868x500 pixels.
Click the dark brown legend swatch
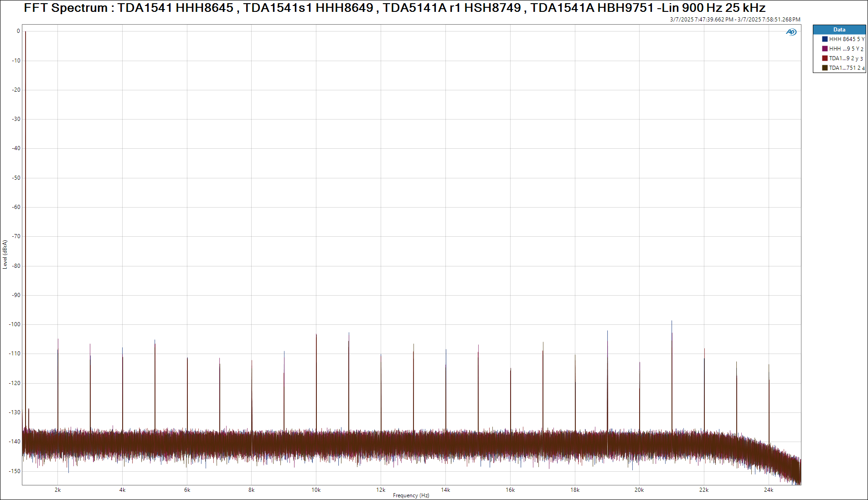[x=825, y=68]
